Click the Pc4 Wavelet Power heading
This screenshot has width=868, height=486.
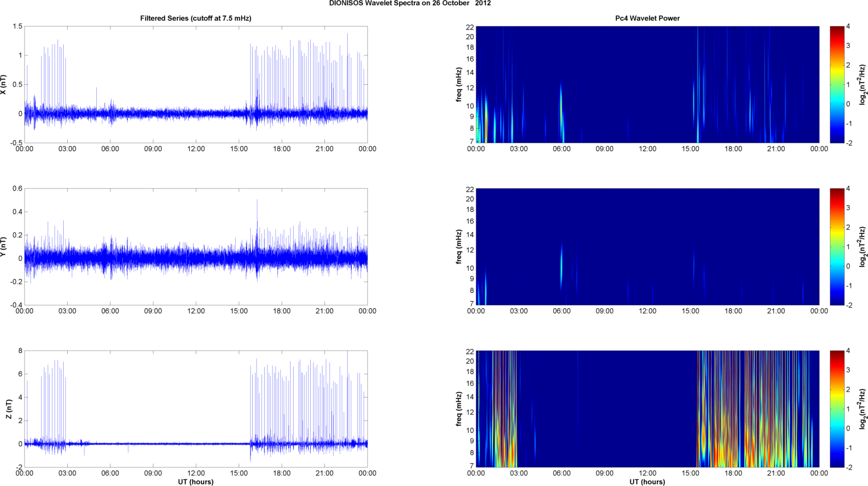coord(647,18)
